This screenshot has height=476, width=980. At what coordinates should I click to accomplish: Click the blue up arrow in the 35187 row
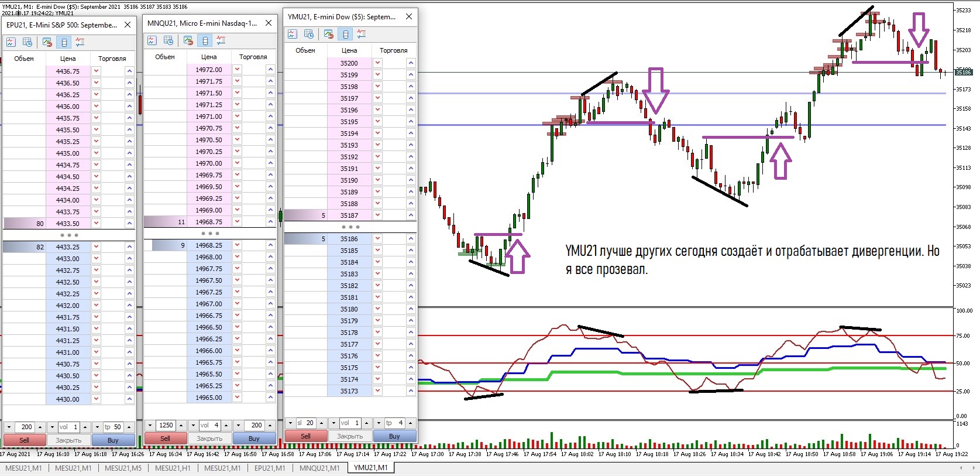(411, 215)
